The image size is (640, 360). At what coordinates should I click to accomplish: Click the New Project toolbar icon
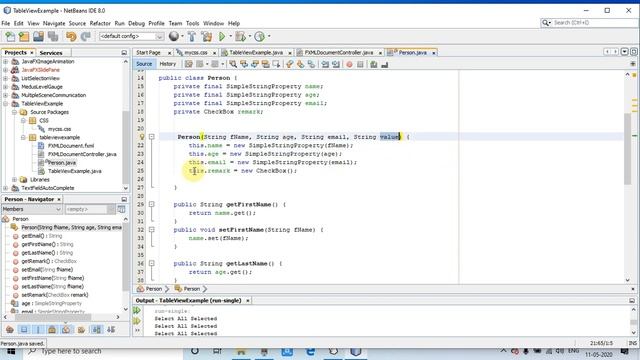(24, 36)
